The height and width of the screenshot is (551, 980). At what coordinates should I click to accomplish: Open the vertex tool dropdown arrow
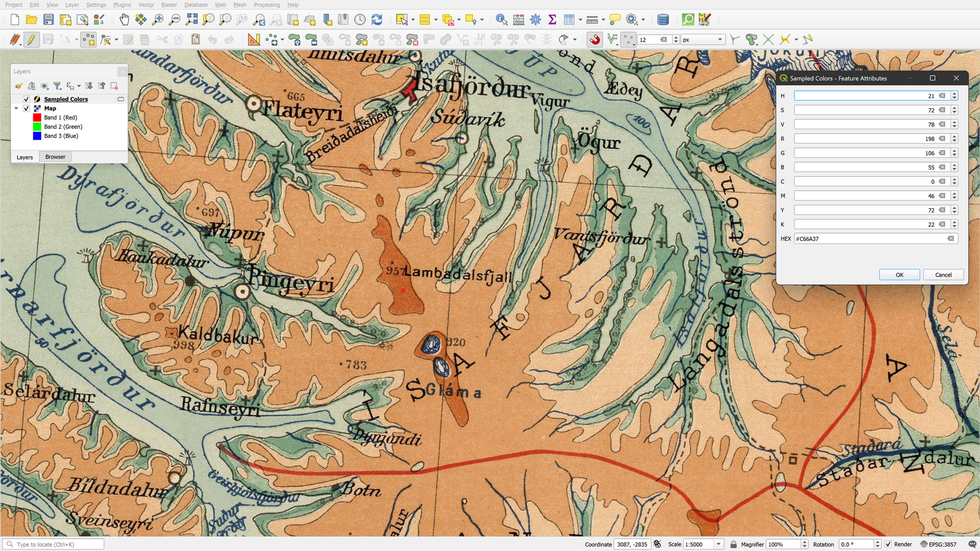[117, 40]
